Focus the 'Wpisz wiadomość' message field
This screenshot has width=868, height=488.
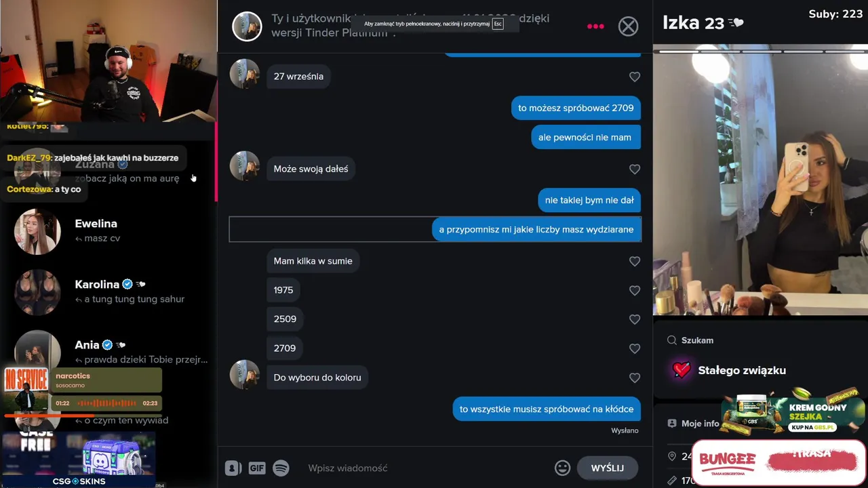click(x=427, y=468)
